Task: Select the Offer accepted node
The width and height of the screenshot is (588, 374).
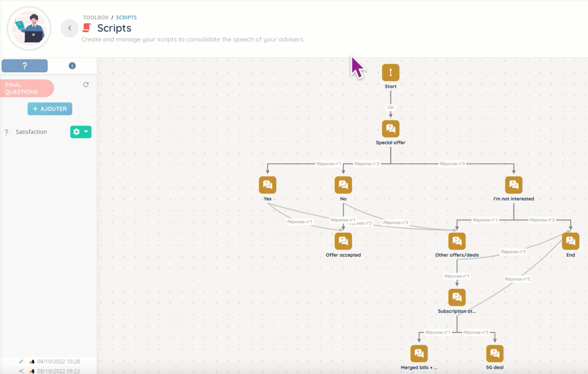Action: pos(343,241)
